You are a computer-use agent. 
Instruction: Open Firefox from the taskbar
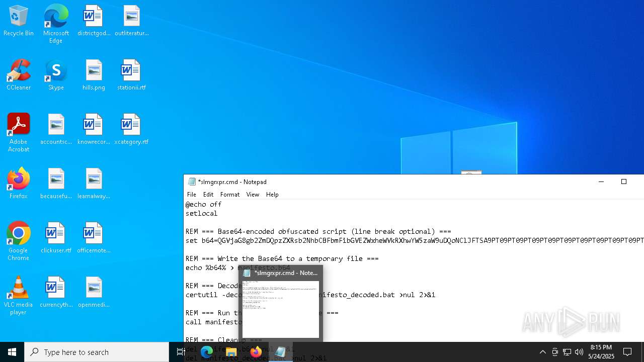256,352
